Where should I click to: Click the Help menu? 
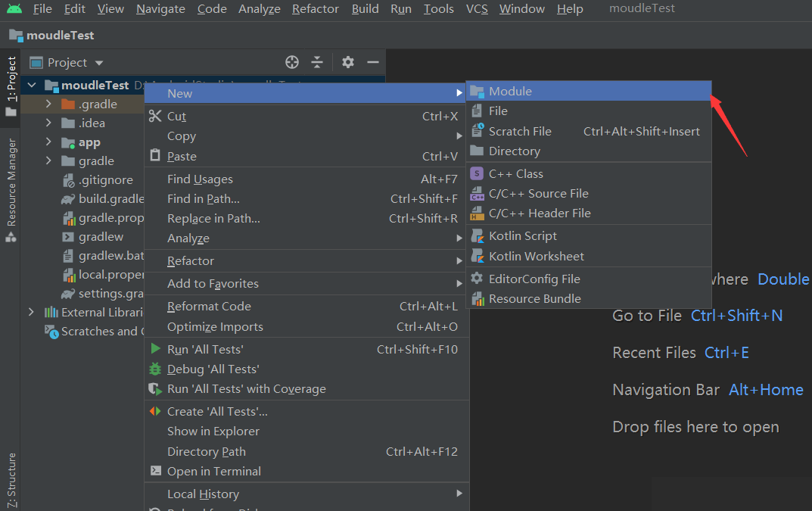pyautogui.click(x=570, y=9)
